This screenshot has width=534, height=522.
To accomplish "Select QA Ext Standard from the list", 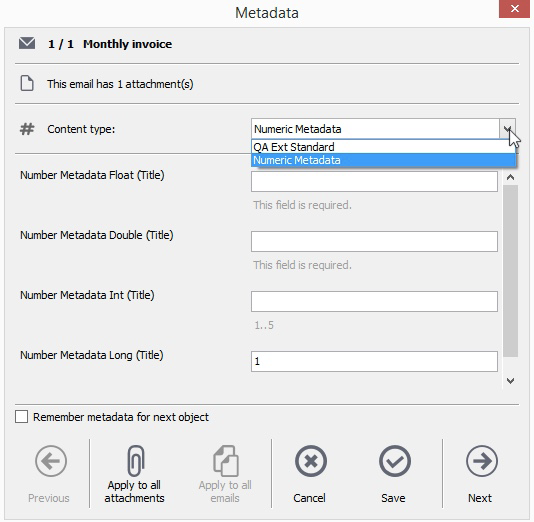I will tap(383, 147).
